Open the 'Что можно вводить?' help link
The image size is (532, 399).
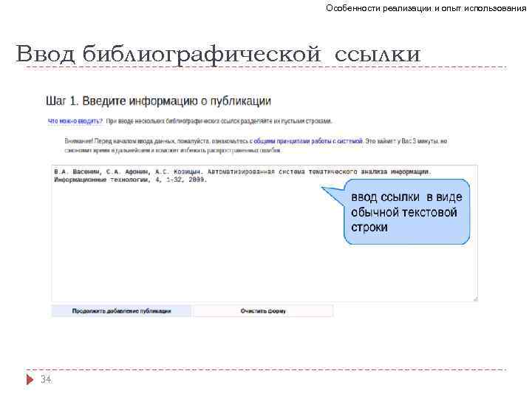point(75,121)
